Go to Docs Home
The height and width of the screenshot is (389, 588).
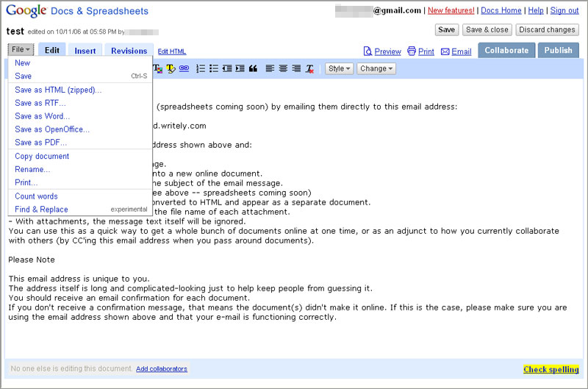coord(501,10)
